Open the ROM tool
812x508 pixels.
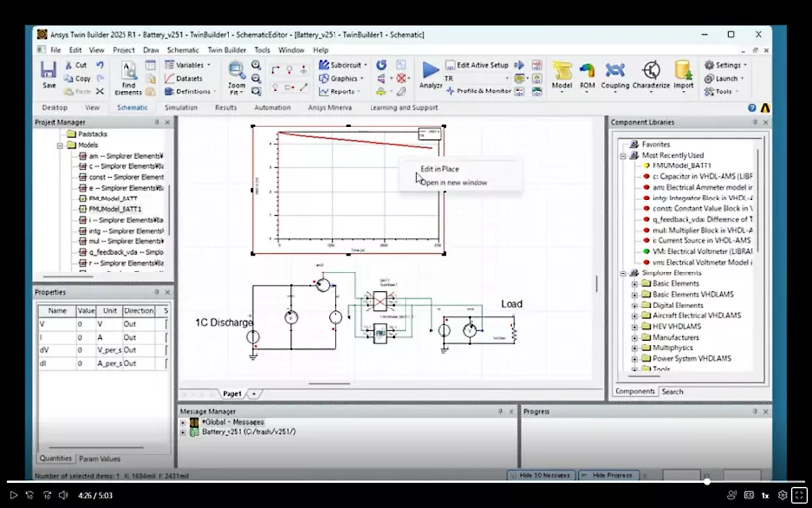click(586, 74)
